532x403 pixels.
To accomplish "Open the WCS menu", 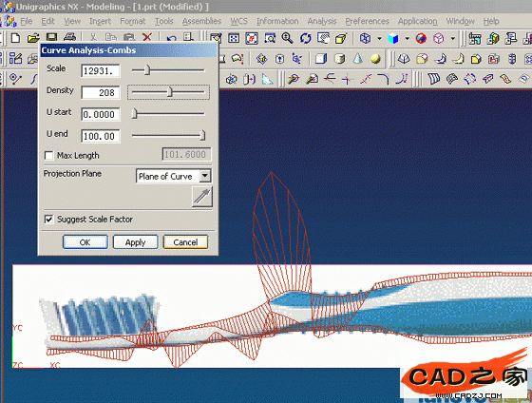I will 238,21.
